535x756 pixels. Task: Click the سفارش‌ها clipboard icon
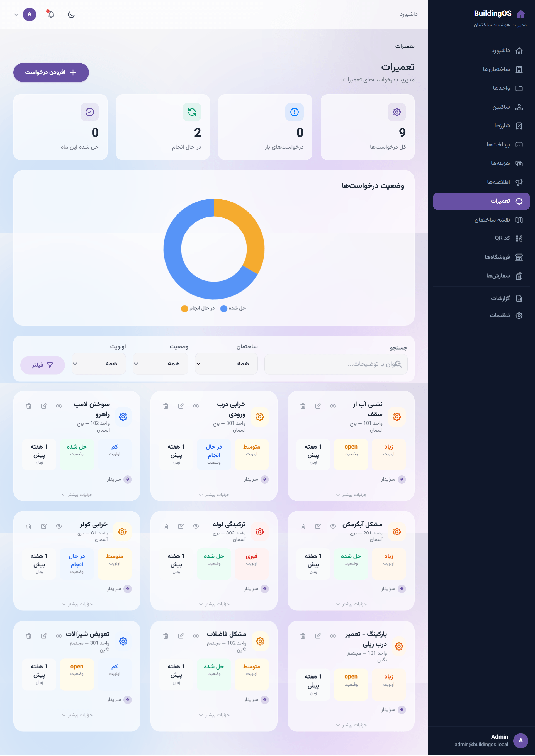click(519, 276)
